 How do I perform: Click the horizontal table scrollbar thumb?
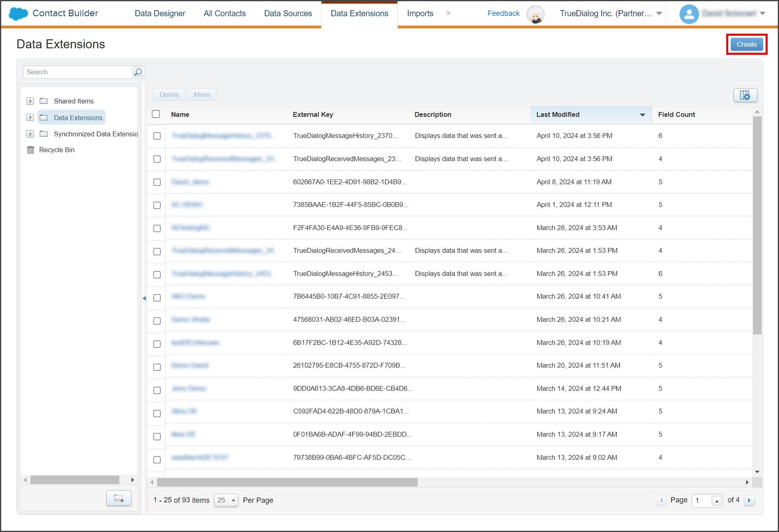tap(287, 482)
